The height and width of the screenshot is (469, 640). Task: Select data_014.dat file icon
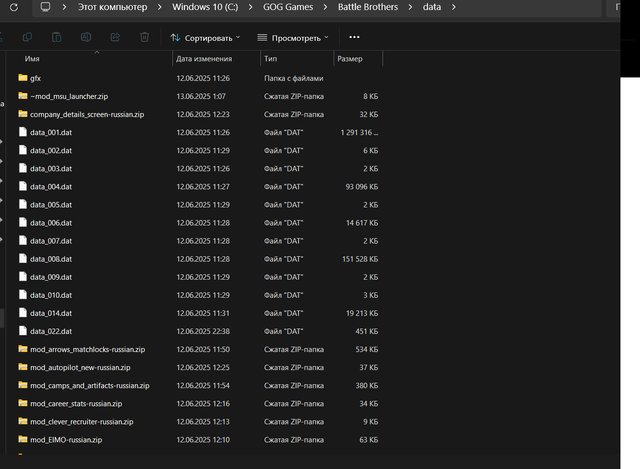pyautogui.click(x=23, y=312)
